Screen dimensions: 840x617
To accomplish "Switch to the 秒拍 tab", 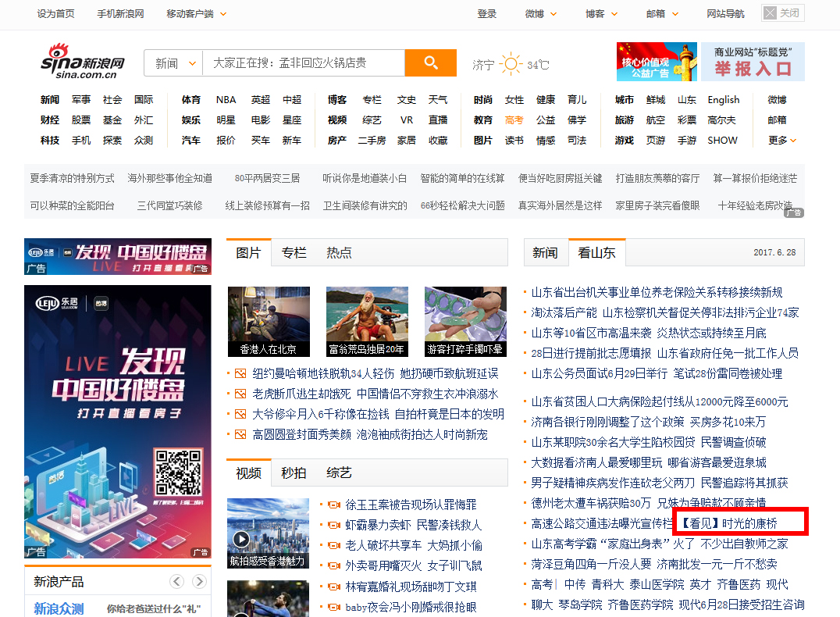I will (294, 473).
